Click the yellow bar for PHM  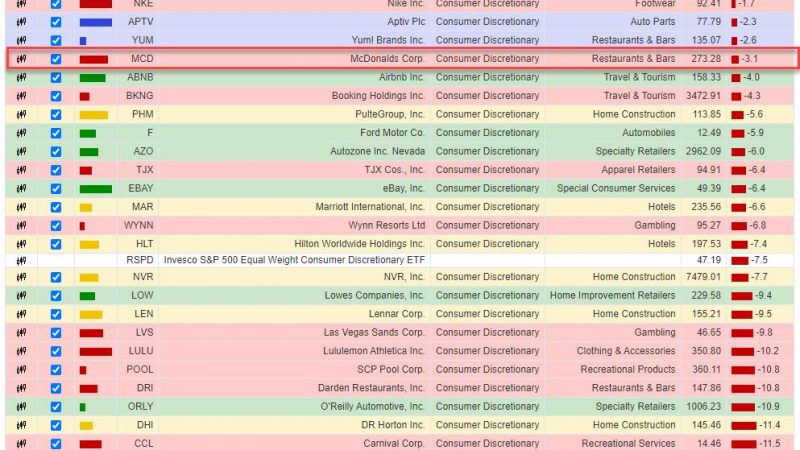[x=93, y=115]
